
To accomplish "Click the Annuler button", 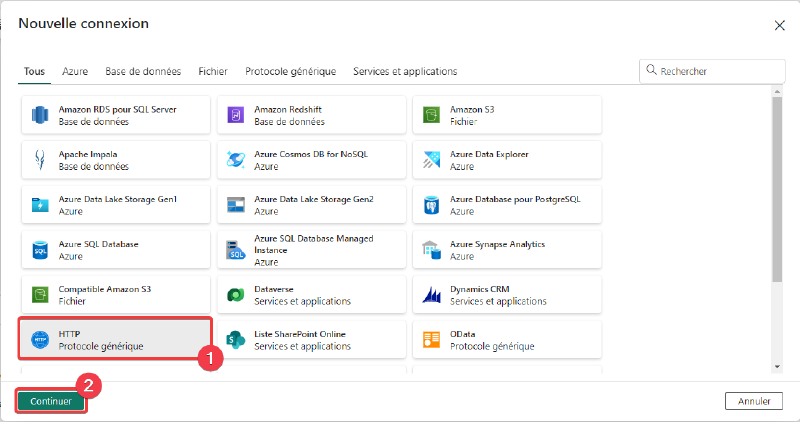I will tap(754, 401).
